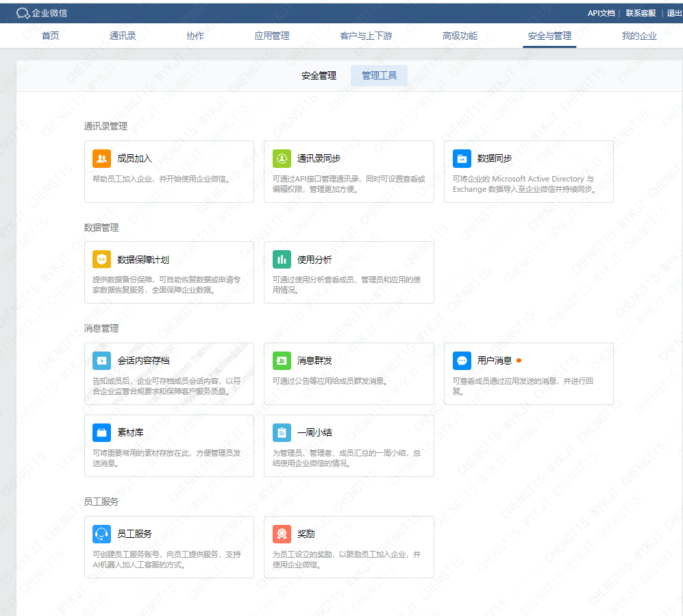Viewport: 683px width, 616px height.
Task: Switch to the 安全管理 sub-tab
Action: [x=319, y=76]
